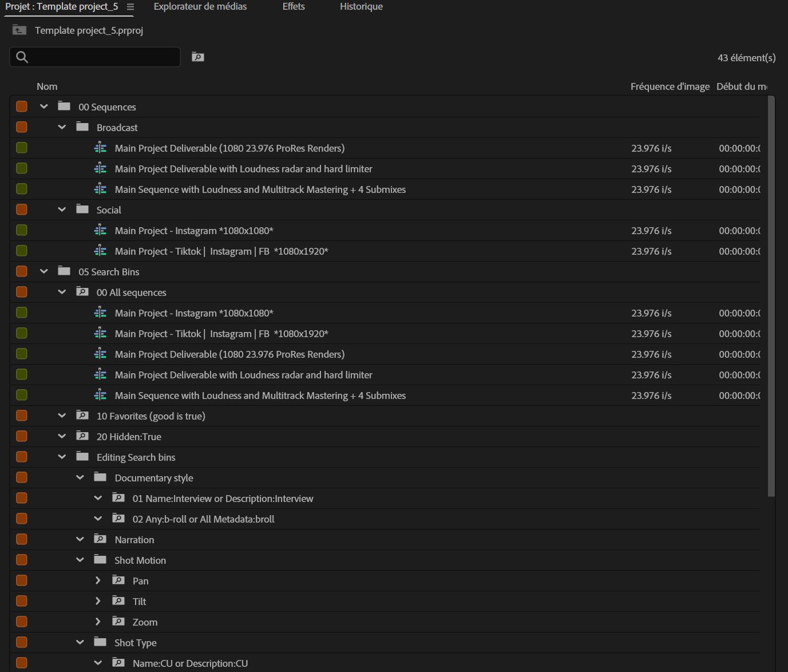
Task: Open the Historique tab
Action: 361,7
